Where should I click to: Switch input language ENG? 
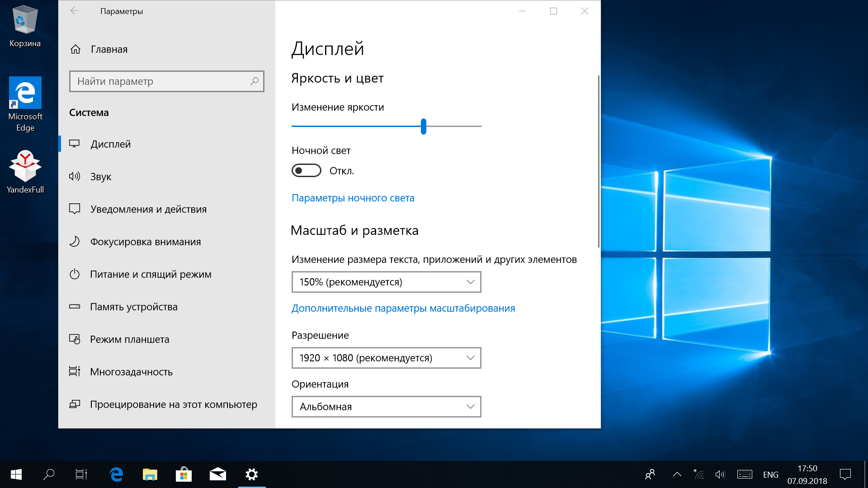(x=771, y=474)
